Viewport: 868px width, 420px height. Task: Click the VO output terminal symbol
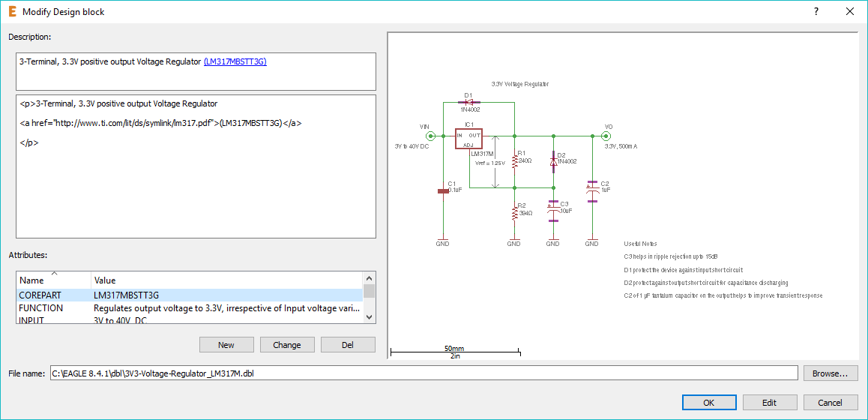click(606, 136)
